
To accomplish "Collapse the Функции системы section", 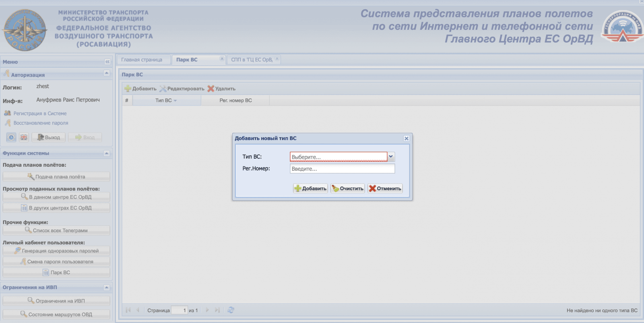I will point(107,153).
